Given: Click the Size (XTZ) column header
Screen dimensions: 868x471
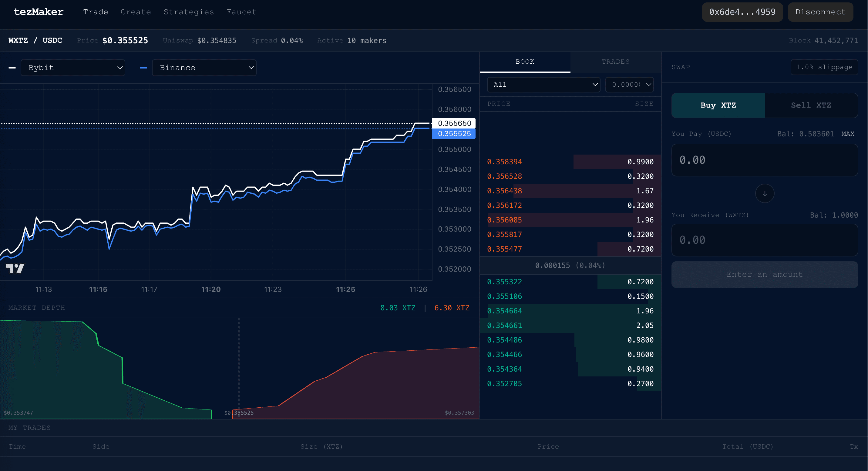Looking at the screenshot, I should point(321,446).
